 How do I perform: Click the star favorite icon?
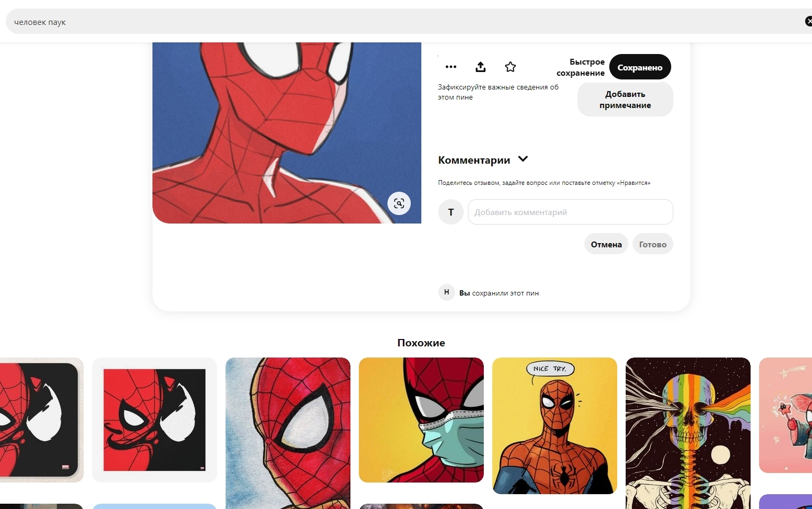point(510,67)
